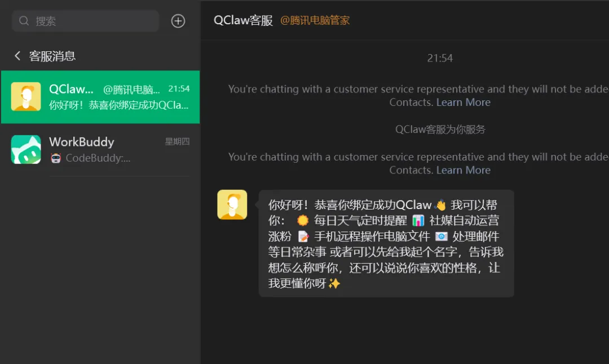This screenshot has height=364, width=609.
Task: Click QClaw avatar in the conversation list
Action: point(26,96)
